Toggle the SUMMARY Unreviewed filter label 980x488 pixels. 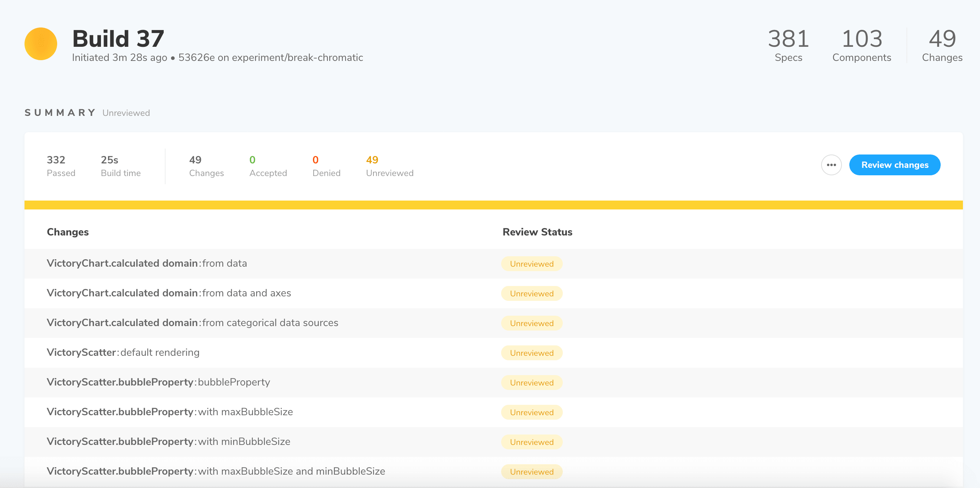point(125,113)
